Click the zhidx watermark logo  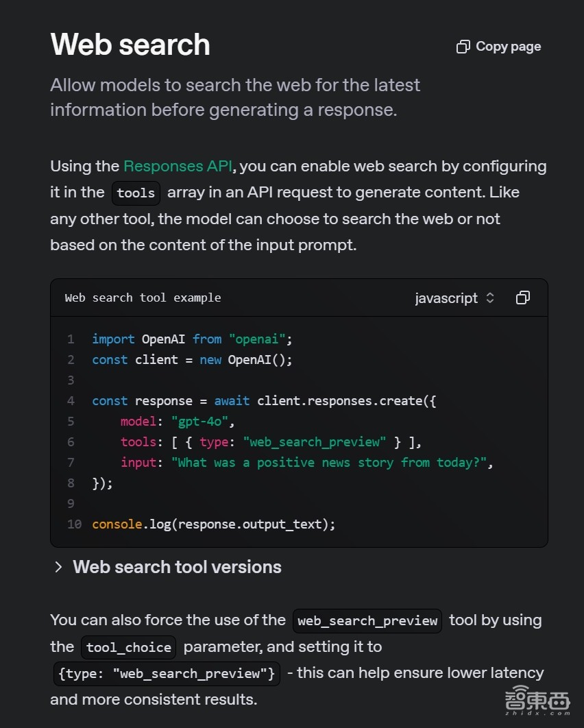(537, 701)
